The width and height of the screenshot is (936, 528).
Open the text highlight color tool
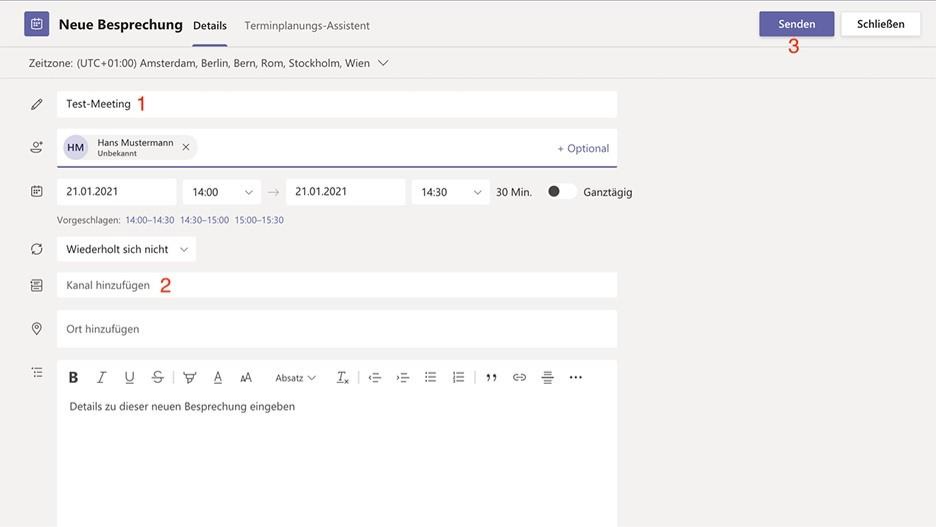tap(190, 377)
